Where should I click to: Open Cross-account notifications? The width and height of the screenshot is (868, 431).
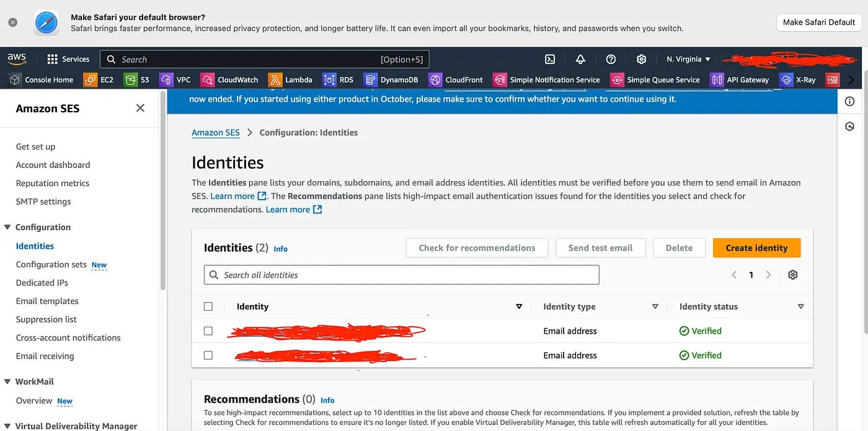coord(68,337)
